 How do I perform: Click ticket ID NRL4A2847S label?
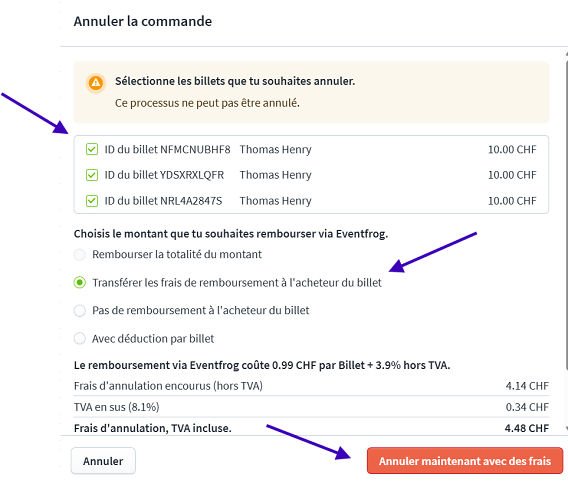(x=163, y=201)
